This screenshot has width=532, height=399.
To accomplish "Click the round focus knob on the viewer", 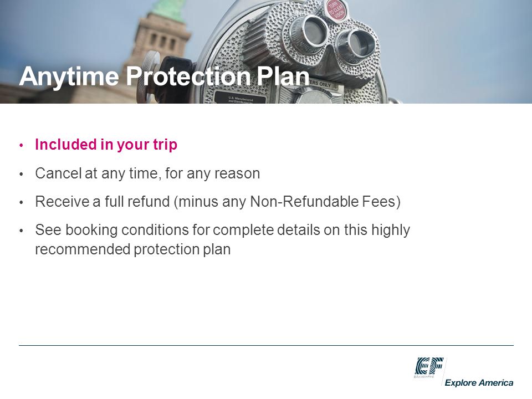I will (x=149, y=76).
